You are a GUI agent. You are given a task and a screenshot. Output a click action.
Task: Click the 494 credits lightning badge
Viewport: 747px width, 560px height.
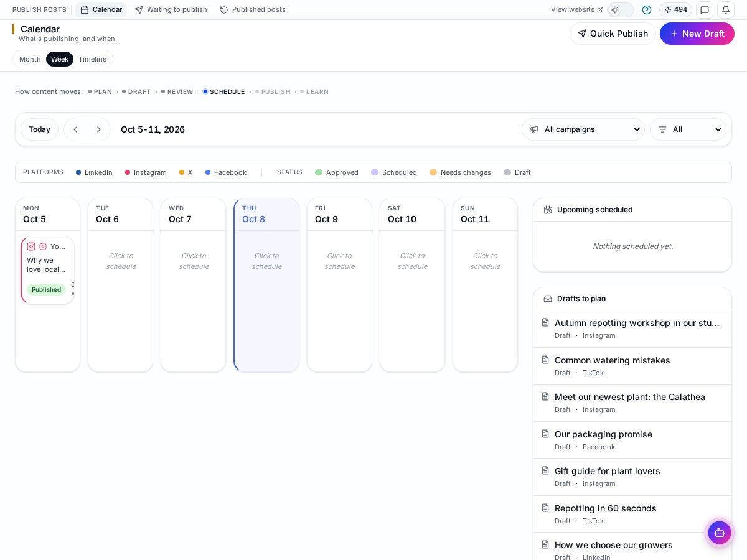675,10
